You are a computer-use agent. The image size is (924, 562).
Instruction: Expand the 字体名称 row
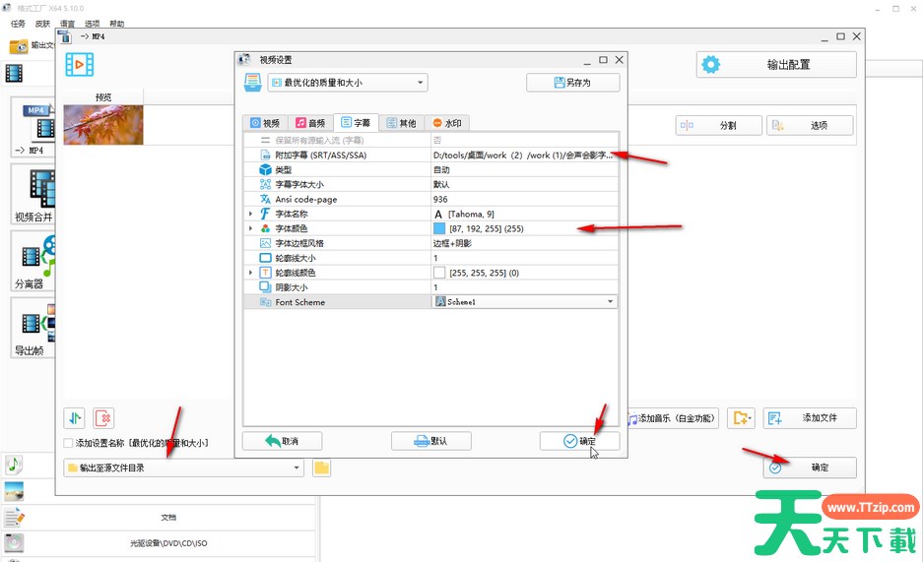tap(250, 214)
